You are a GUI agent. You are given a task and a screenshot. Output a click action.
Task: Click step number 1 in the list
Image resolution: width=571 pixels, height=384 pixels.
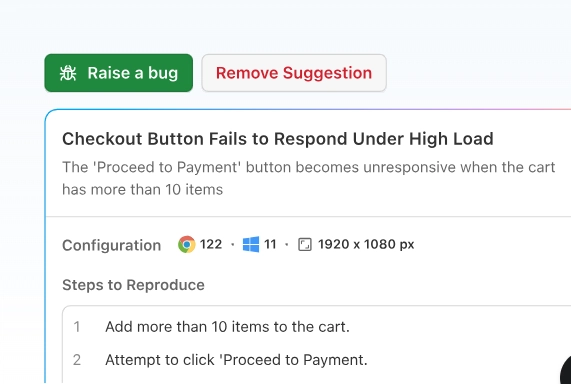click(76, 327)
